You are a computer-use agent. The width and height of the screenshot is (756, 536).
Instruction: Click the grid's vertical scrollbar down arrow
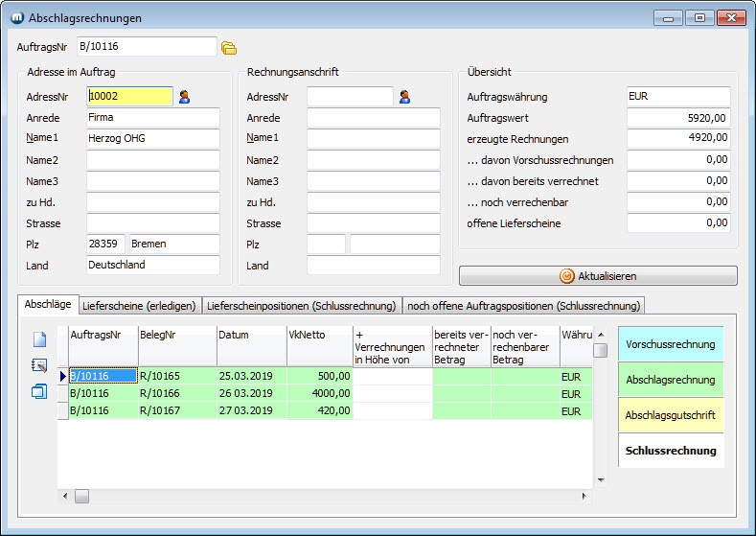[601, 479]
